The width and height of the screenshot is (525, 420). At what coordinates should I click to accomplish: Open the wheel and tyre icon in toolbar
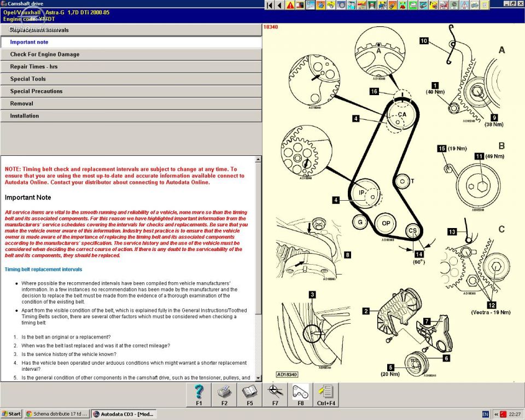click(x=341, y=5)
